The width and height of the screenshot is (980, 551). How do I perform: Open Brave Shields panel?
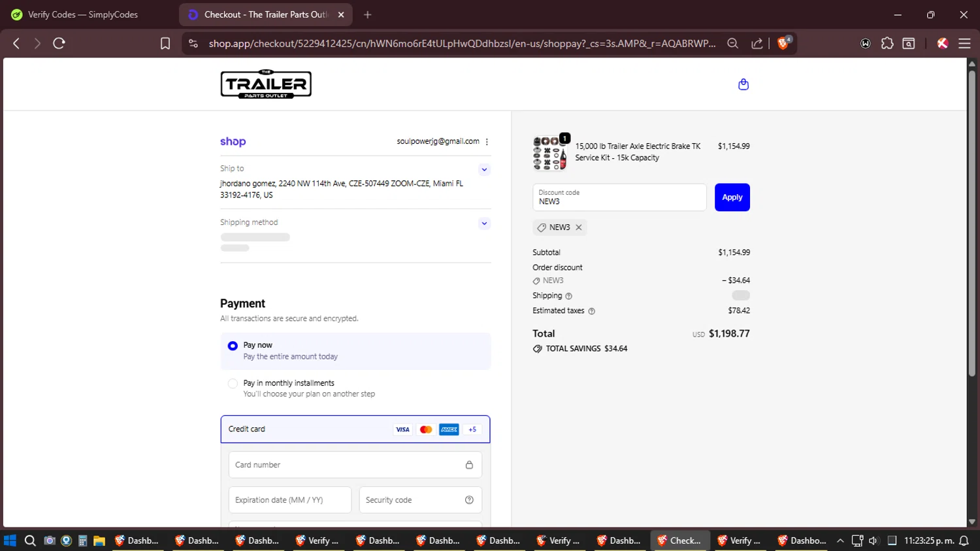pyautogui.click(x=783, y=43)
